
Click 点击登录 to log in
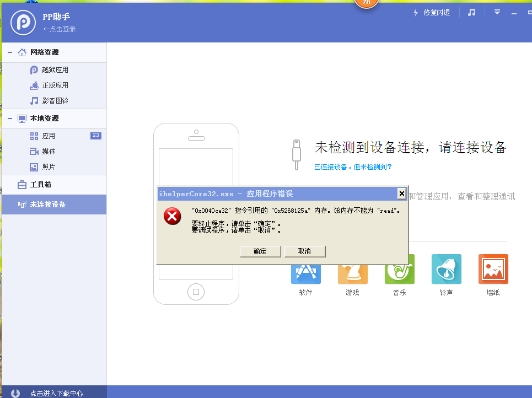[x=60, y=29]
